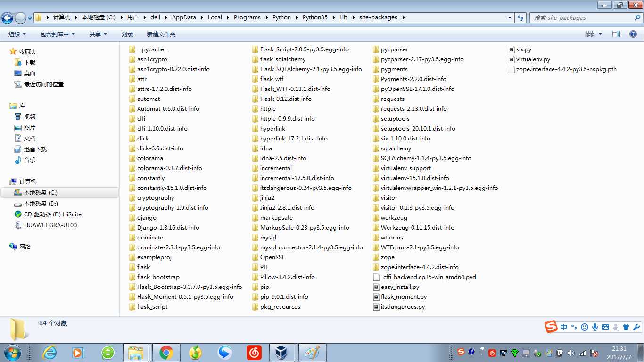
Task: Open the blue Help question icon
Action: [633, 34]
